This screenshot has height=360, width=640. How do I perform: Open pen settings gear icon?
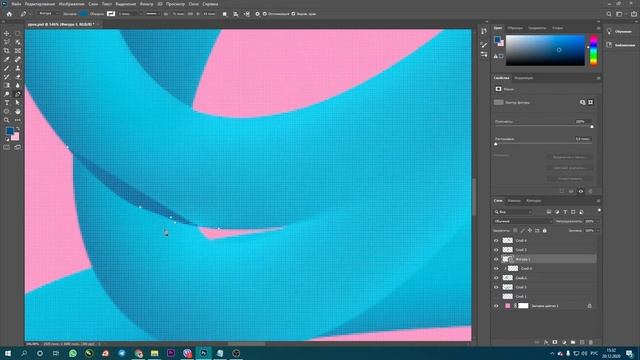point(257,14)
